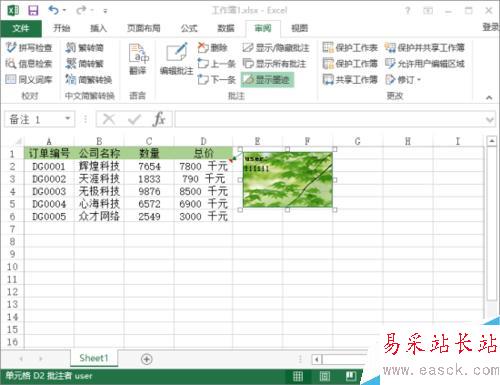Click inside the formula bar input
This screenshot has height=385, width=500.
330,119
